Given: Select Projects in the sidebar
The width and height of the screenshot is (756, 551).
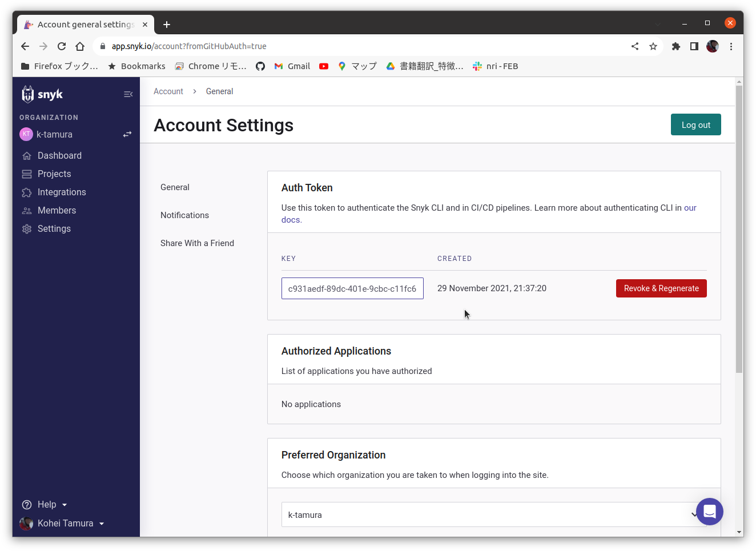Looking at the screenshot, I should pyautogui.click(x=54, y=174).
